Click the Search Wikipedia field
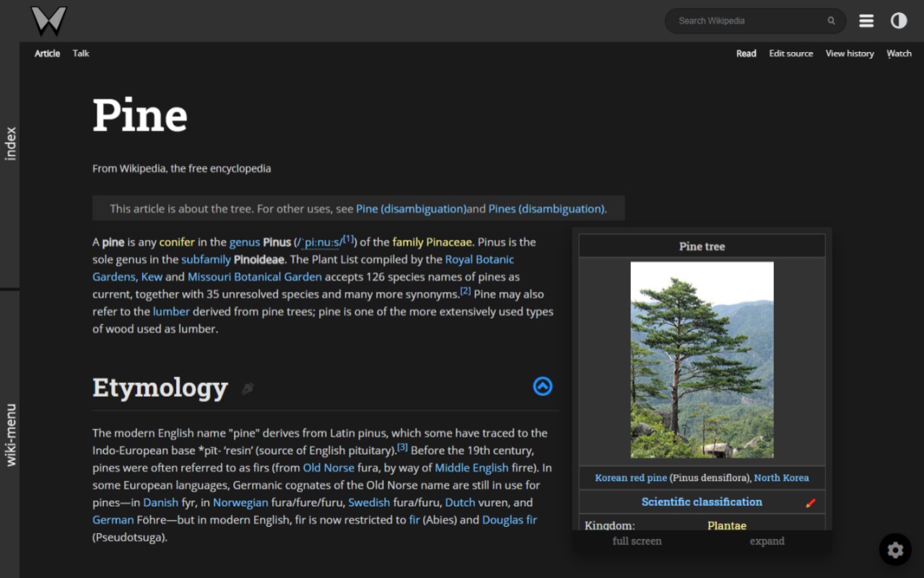This screenshot has width=924, height=578. click(x=755, y=21)
